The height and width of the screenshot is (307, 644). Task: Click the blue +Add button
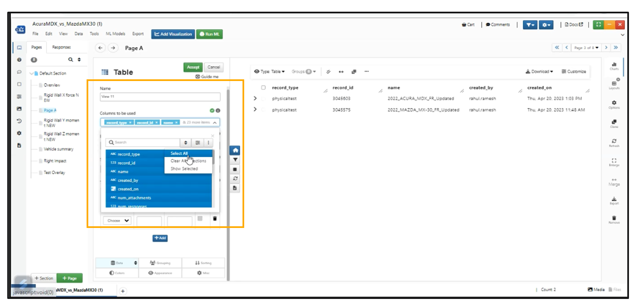160,238
